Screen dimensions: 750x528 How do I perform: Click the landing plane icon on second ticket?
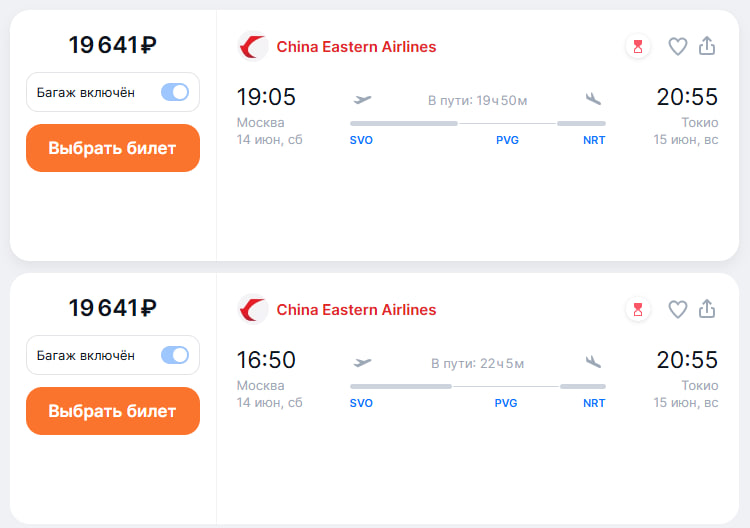click(x=593, y=362)
